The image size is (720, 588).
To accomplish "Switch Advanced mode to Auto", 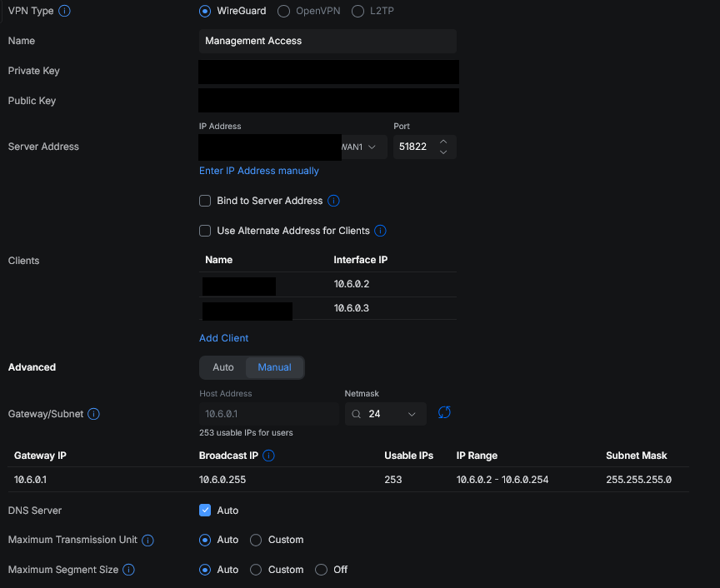I will (223, 367).
